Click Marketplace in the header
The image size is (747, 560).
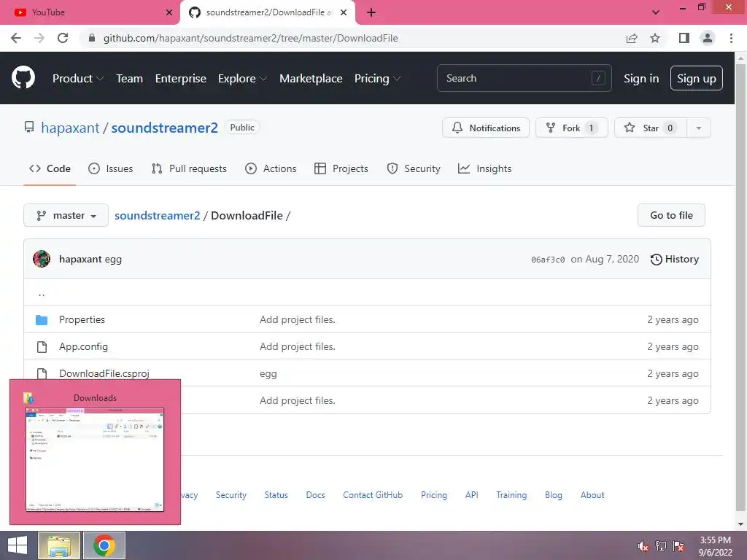click(x=311, y=79)
